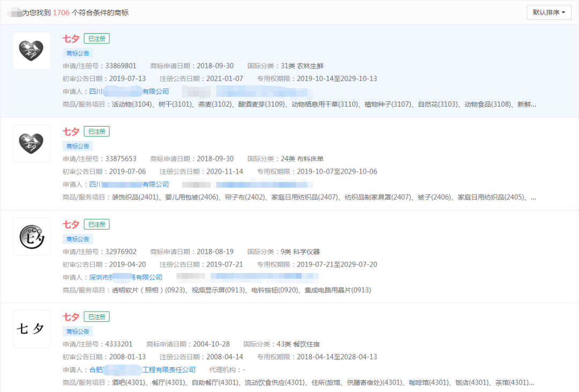Click 已注册 badge on the 24类 布料床单 result

click(96, 131)
